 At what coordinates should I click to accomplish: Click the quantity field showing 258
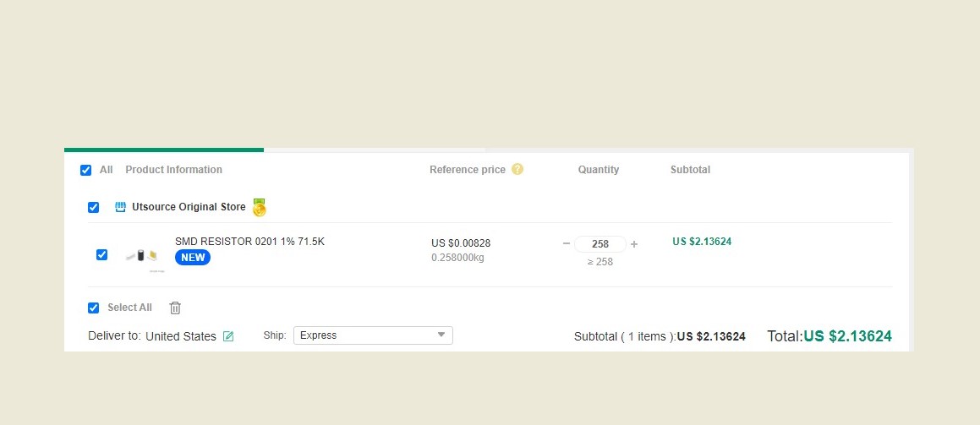click(x=600, y=244)
